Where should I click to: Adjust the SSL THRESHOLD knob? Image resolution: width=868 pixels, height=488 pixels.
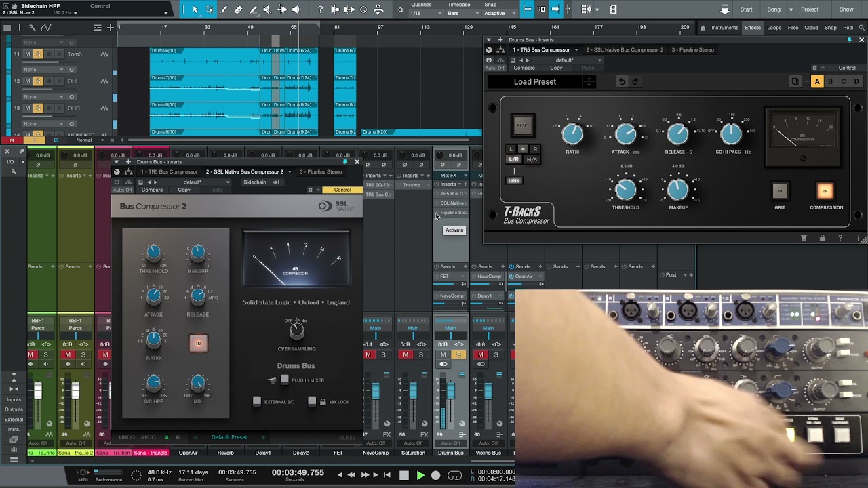tap(153, 254)
